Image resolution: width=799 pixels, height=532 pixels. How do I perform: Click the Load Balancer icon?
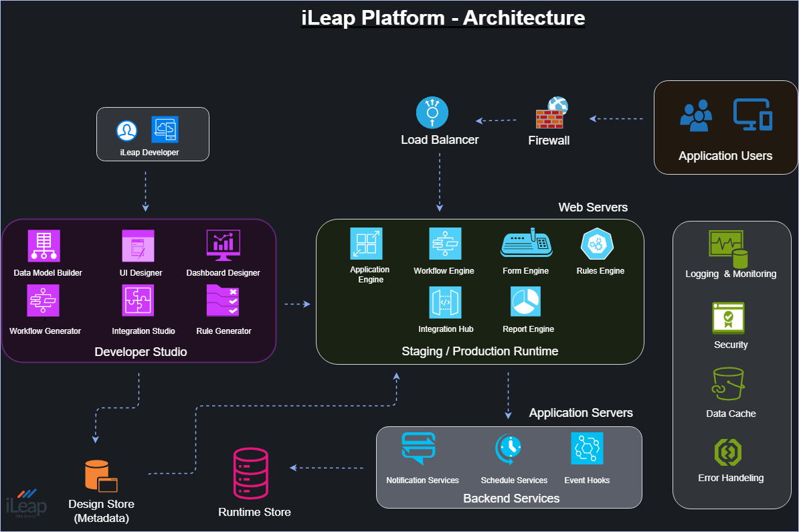[432, 112]
